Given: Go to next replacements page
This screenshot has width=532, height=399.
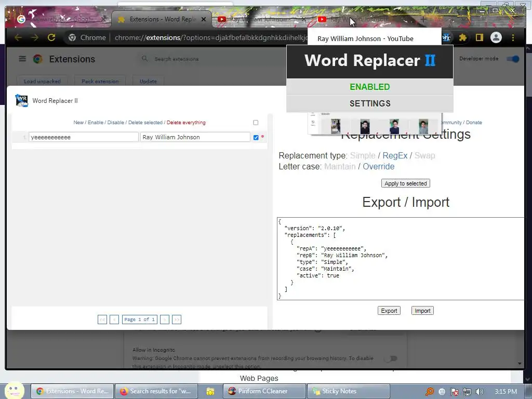Looking at the screenshot, I should pos(165,320).
